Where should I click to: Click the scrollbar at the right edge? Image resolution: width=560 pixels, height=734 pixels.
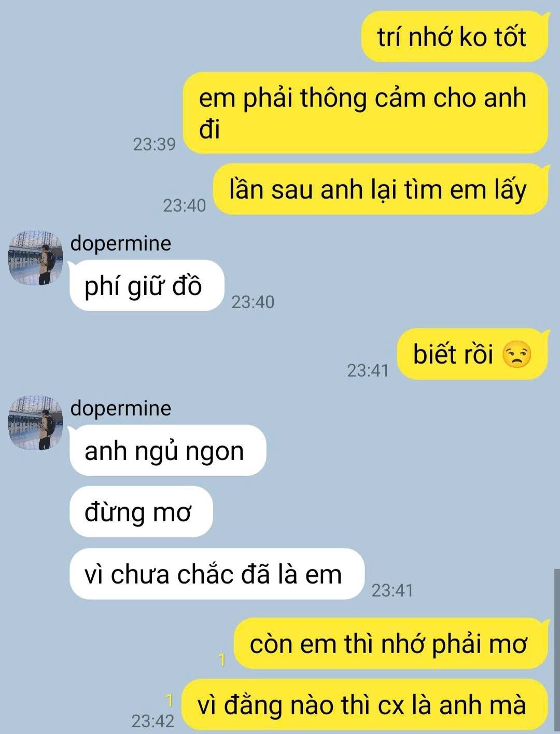pyautogui.click(x=557, y=650)
